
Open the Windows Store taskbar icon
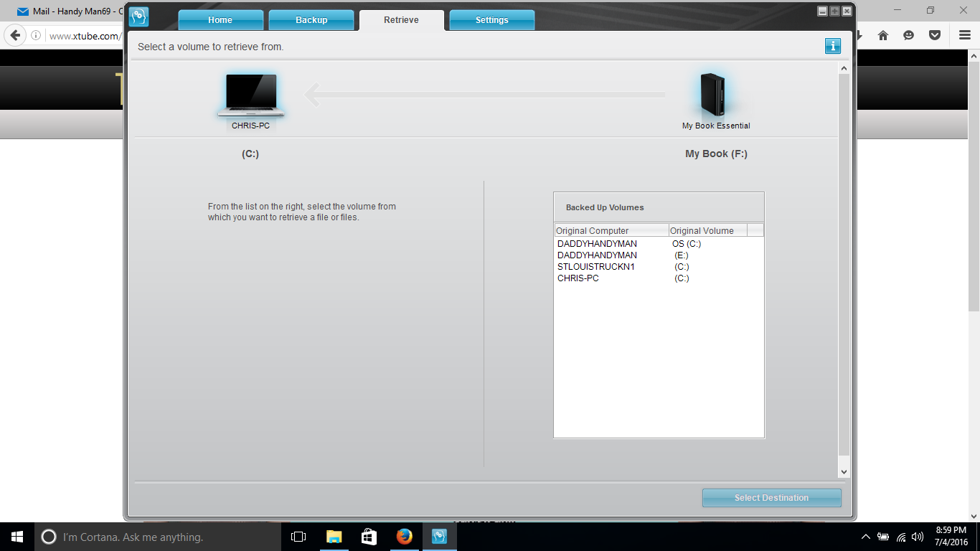tap(369, 537)
